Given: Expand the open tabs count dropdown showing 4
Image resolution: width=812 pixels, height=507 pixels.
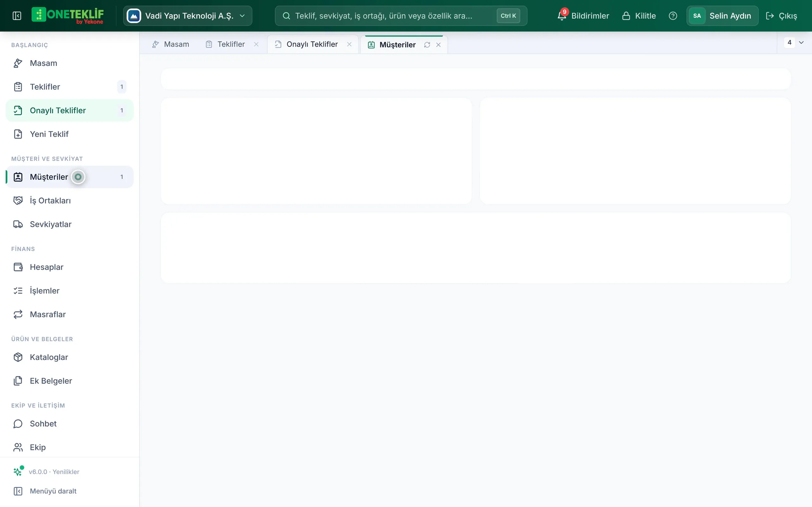Looking at the screenshot, I should click(794, 42).
